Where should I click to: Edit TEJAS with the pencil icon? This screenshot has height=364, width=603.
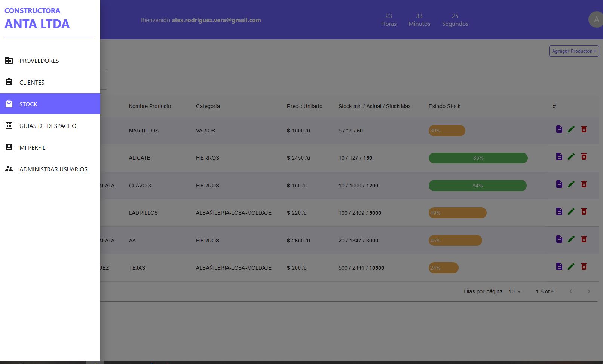coord(571,266)
